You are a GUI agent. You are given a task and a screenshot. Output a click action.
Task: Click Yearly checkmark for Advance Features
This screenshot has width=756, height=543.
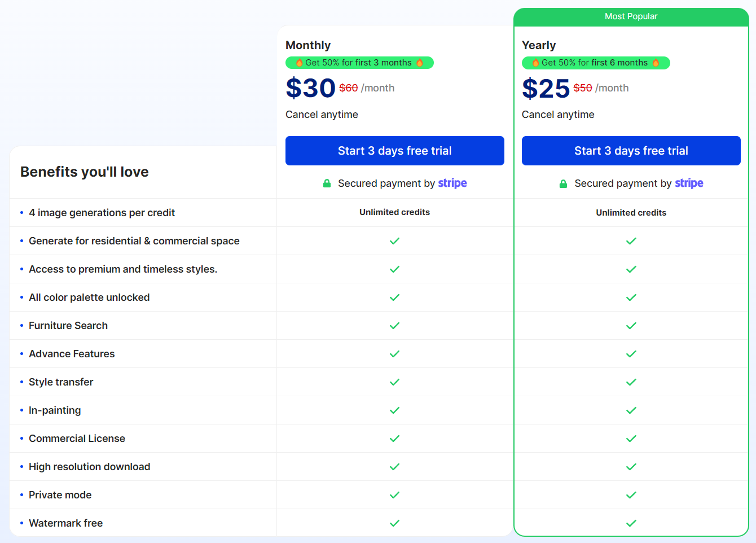631,354
